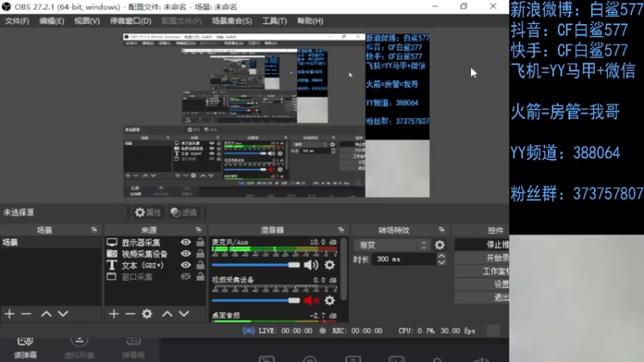Open 麦克风/Aux mixer gear settings
The height and width of the screenshot is (362, 644).
tap(329, 265)
